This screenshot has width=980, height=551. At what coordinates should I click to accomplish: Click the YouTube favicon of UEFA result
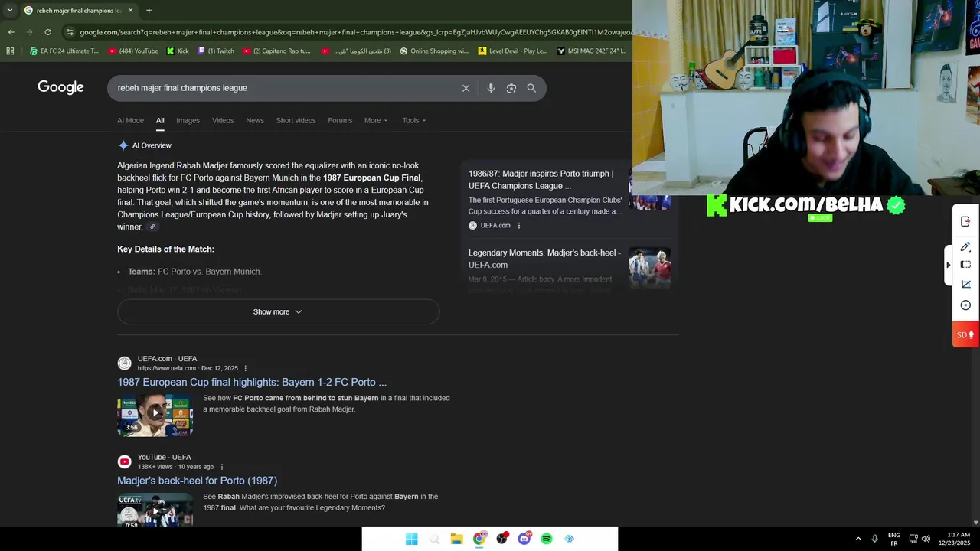pos(124,461)
